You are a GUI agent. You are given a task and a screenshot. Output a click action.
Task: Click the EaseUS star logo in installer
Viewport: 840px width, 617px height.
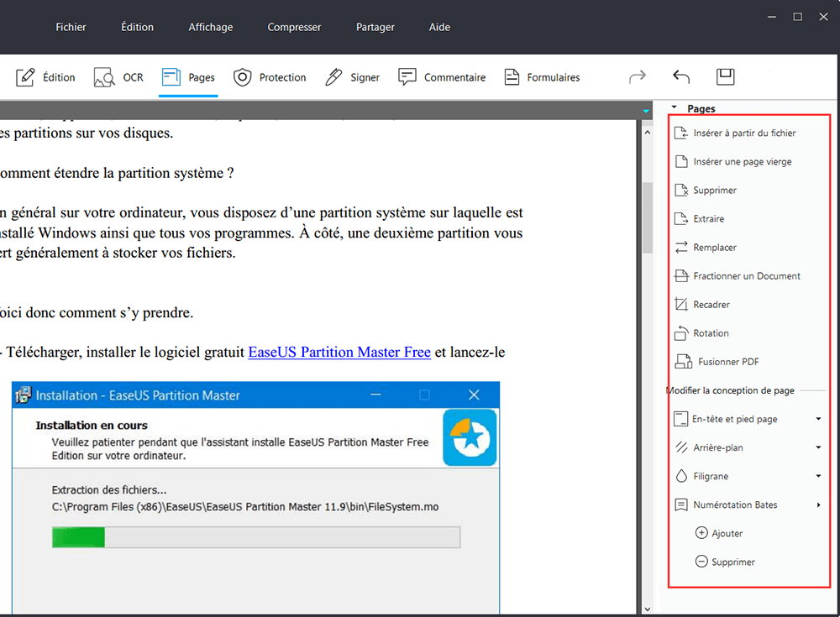470,437
